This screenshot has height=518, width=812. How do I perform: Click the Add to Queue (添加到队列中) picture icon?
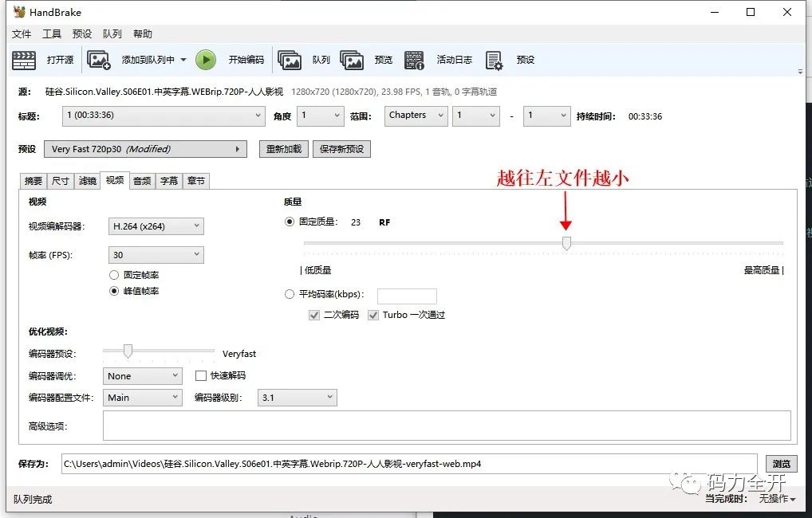[x=98, y=60]
